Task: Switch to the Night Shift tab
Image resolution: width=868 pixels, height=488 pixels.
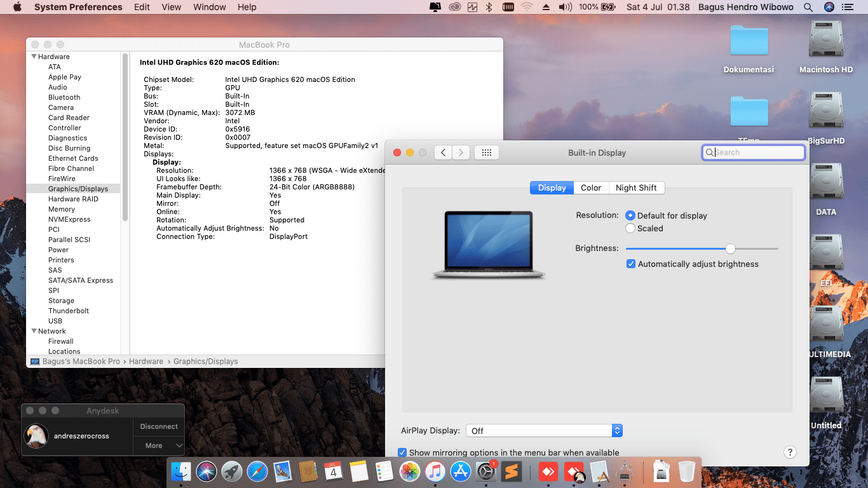Action: pos(636,187)
